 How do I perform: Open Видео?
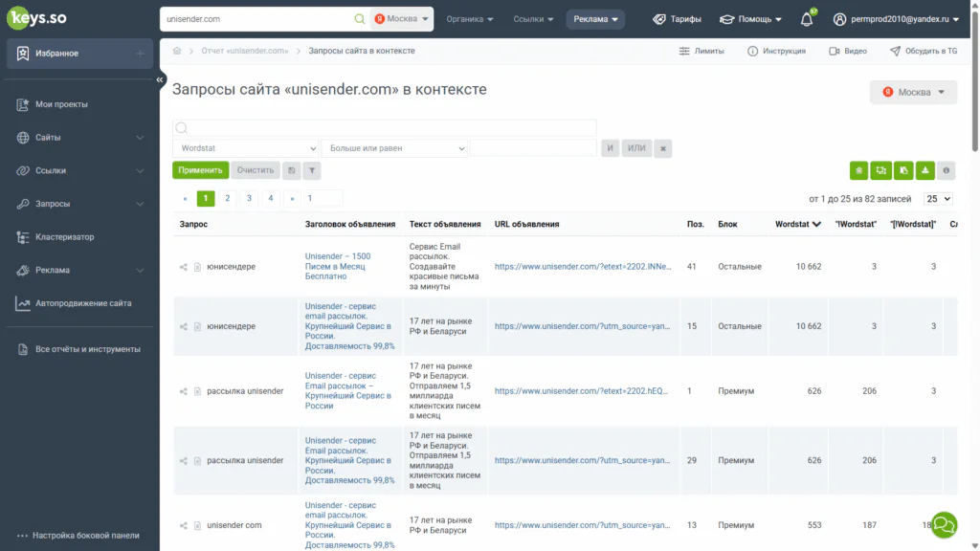click(x=848, y=52)
